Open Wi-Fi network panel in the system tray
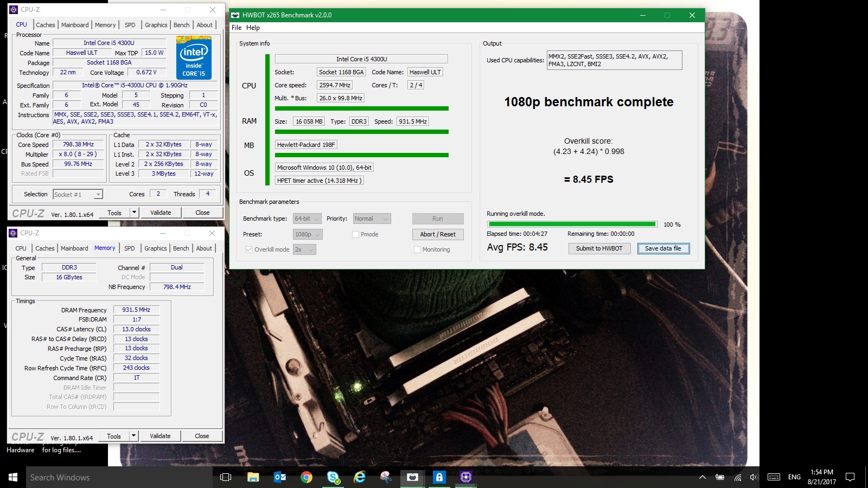 pos(738,477)
